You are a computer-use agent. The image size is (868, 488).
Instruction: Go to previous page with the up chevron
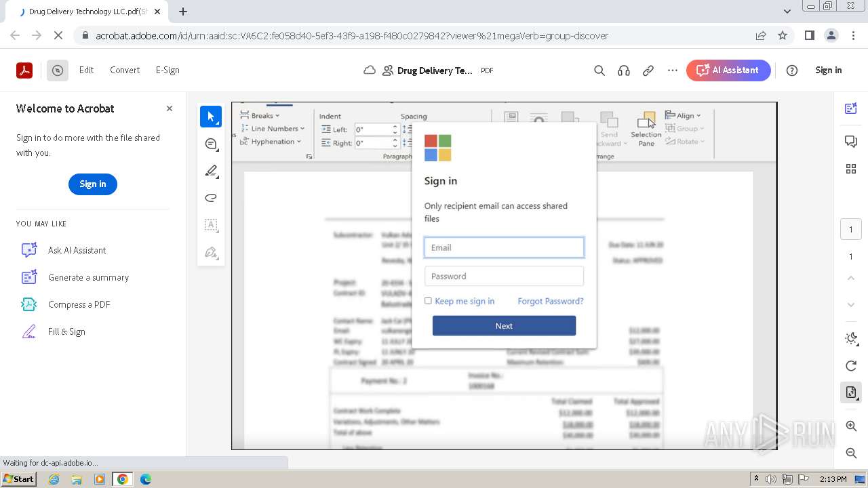point(851,278)
